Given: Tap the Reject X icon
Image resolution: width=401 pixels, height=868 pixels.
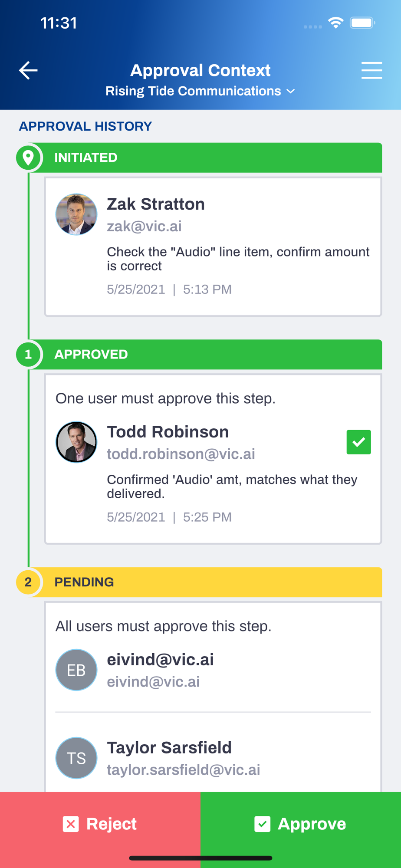Looking at the screenshot, I should click(x=71, y=824).
